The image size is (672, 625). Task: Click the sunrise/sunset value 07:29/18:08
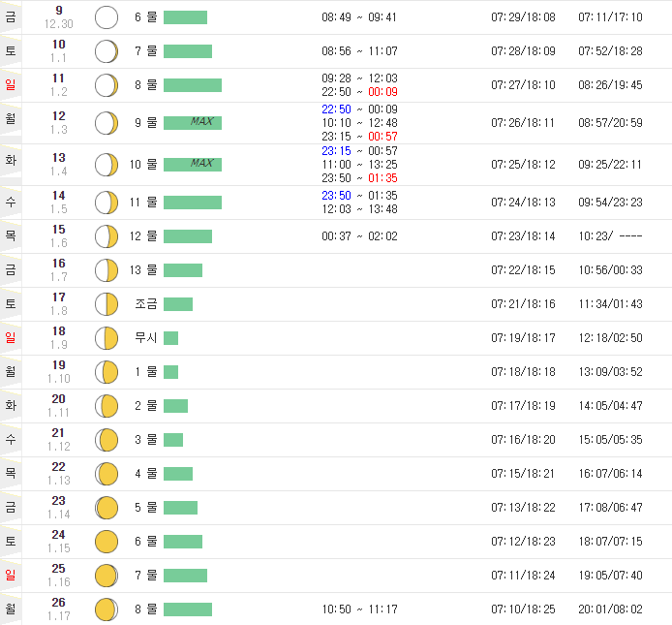523,17
